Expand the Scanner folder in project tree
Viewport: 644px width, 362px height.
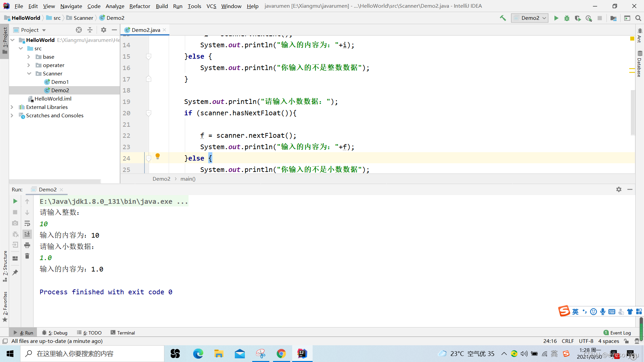tap(28, 73)
